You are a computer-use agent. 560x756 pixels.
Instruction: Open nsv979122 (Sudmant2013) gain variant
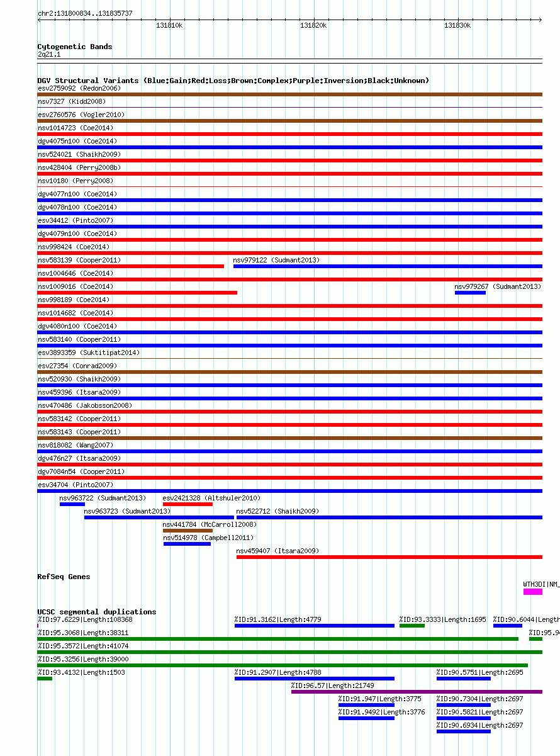click(388, 266)
